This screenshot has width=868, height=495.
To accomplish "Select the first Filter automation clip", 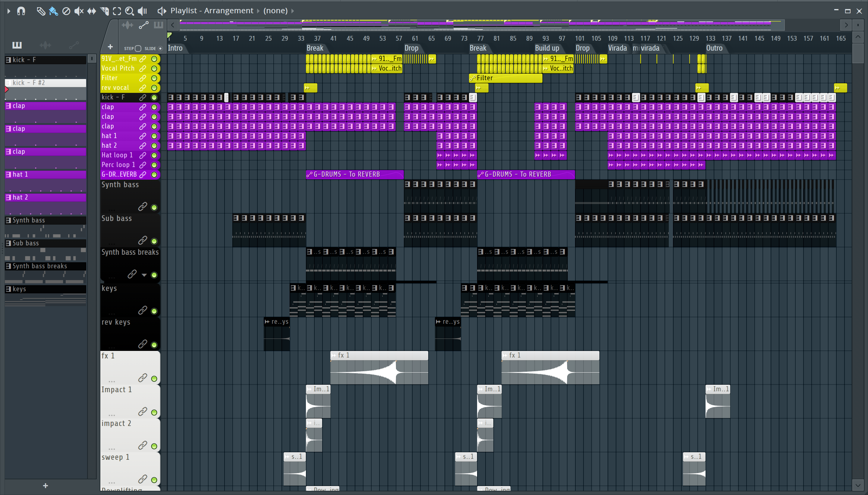I will (506, 78).
